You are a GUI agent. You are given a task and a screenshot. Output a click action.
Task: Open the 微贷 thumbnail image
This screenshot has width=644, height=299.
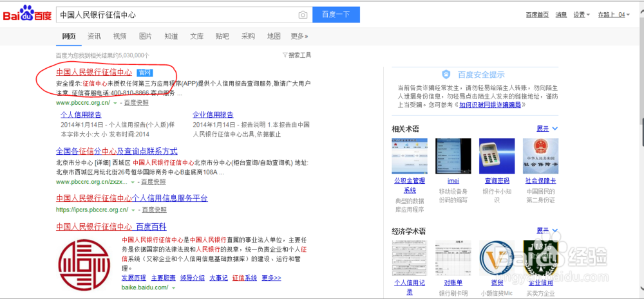[497, 258]
